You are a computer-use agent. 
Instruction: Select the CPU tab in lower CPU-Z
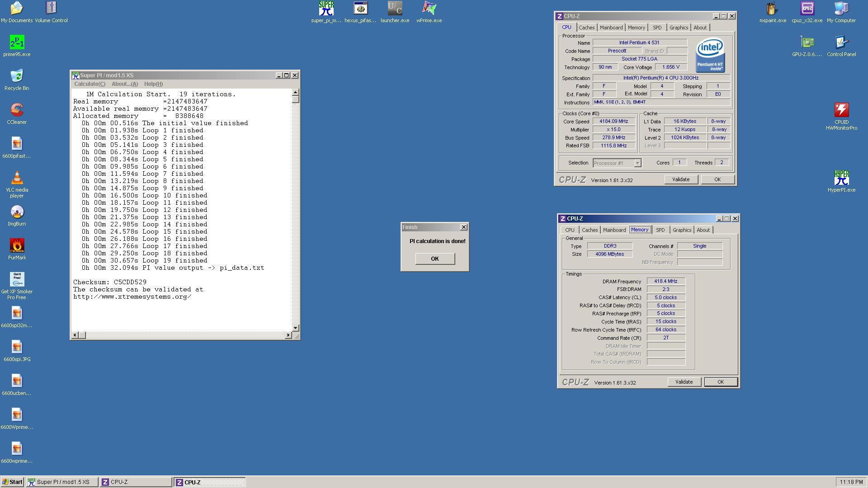click(570, 230)
